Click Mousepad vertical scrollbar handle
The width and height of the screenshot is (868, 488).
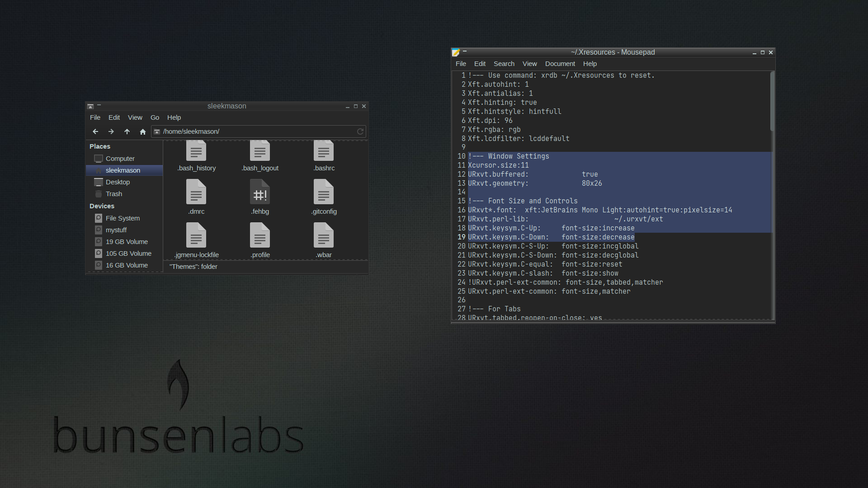tap(772, 102)
